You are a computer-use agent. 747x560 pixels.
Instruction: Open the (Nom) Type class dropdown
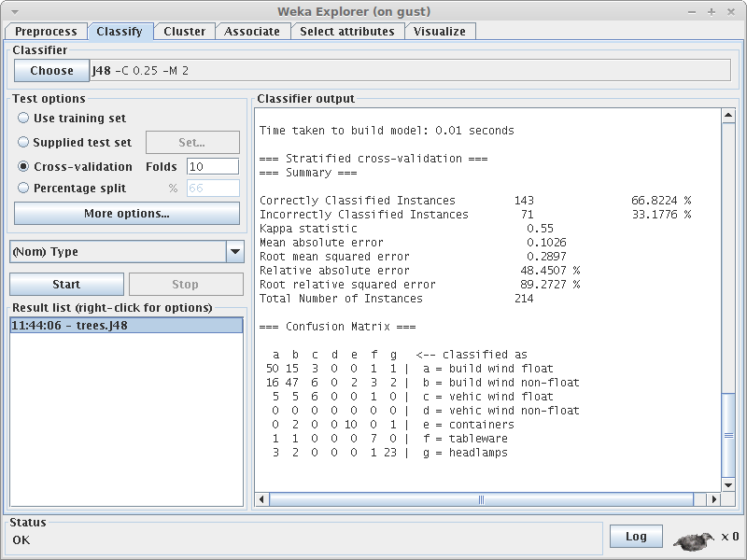point(127,251)
